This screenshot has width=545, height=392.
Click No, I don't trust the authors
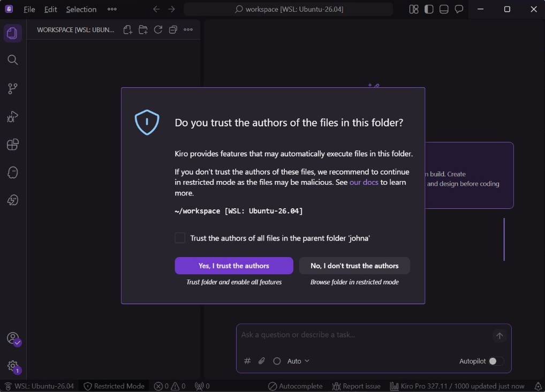[354, 266]
